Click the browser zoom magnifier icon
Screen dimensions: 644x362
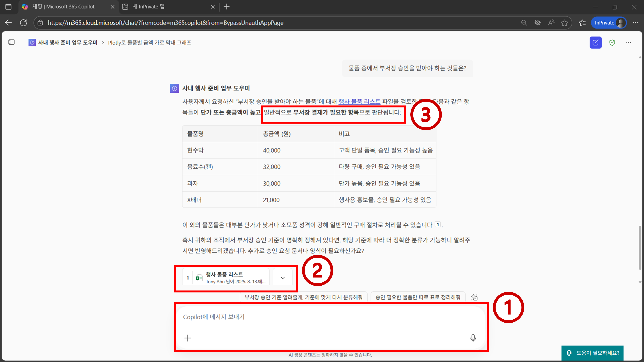pyautogui.click(x=524, y=23)
